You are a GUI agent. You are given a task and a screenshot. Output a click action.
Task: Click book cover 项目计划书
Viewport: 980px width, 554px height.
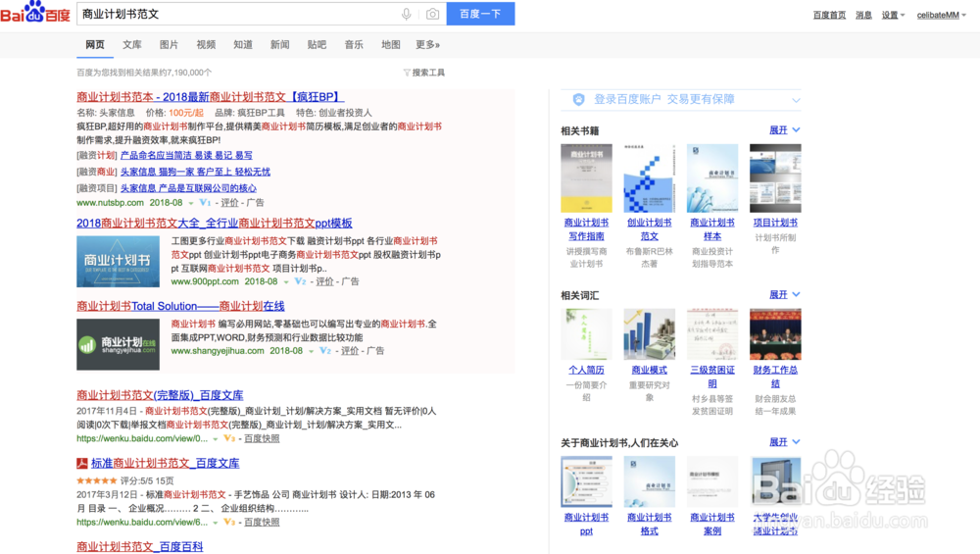coord(775,178)
